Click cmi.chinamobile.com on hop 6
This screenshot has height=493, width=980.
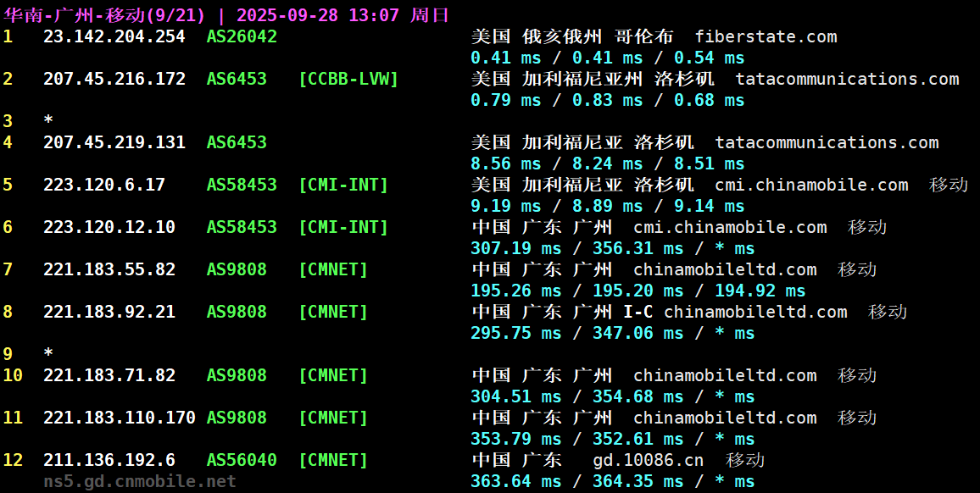730,226
